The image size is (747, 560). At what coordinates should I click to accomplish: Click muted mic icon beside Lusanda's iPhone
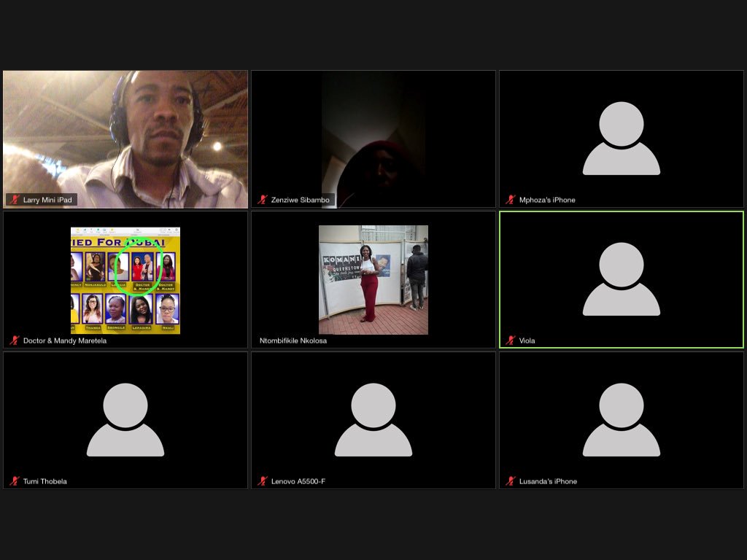coord(511,481)
